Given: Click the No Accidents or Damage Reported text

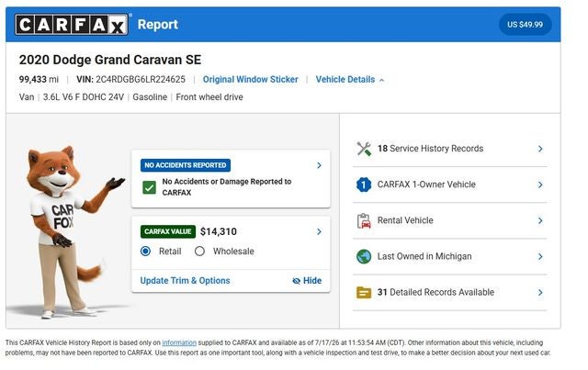Looking at the screenshot, I should pyautogui.click(x=227, y=187).
